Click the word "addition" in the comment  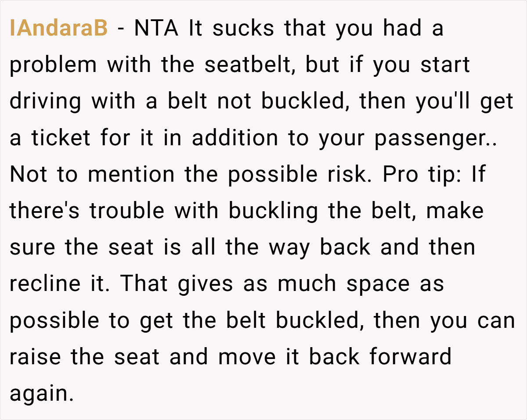[x=235, y=138]
